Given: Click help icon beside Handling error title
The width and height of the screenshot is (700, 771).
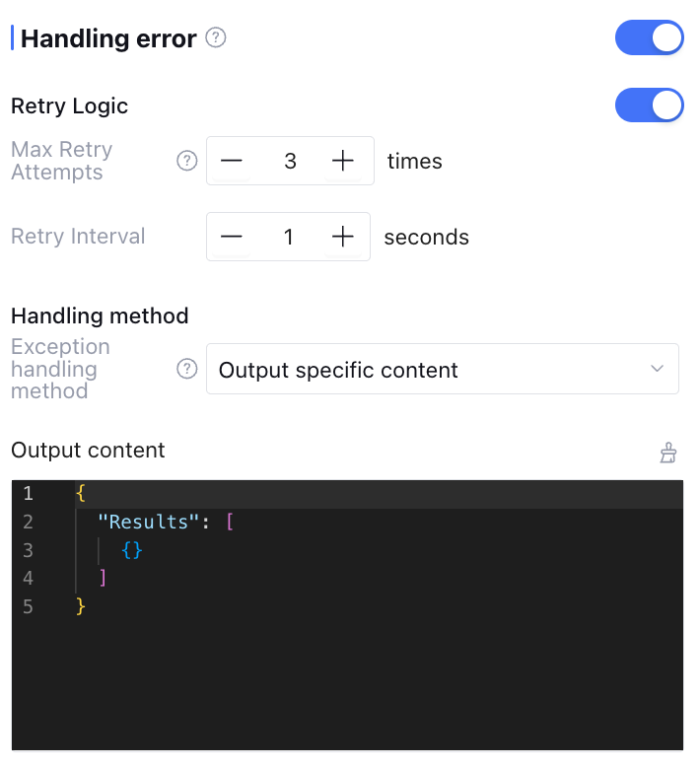Looking at the screenshot, I should click(216, 38).
